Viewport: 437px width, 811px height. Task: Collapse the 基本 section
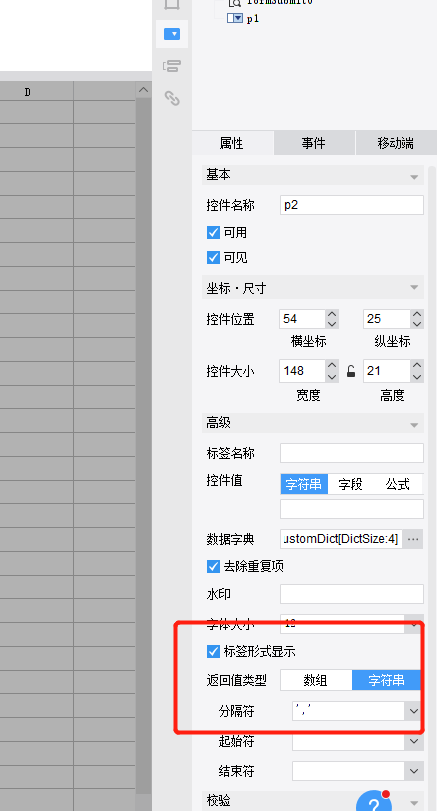pyautogui.click(x=414, y=177)
